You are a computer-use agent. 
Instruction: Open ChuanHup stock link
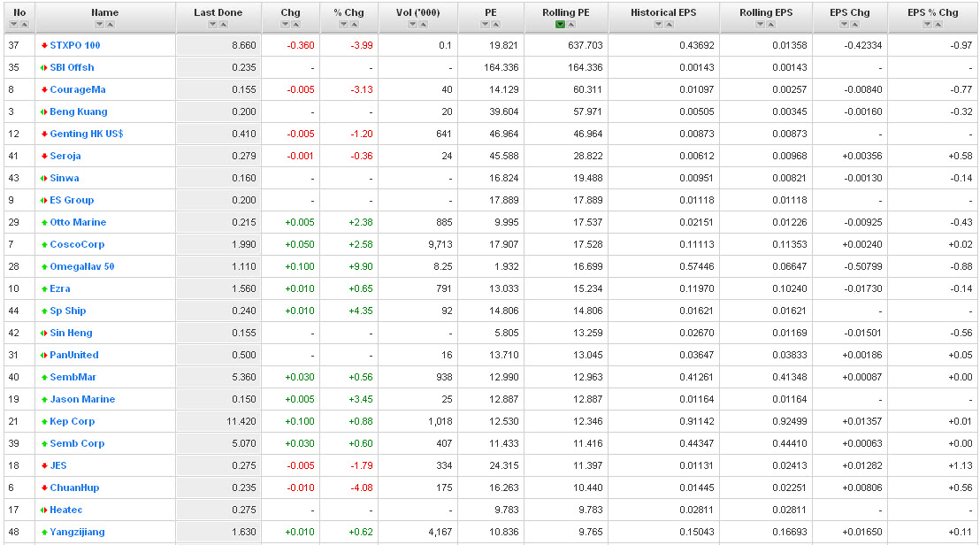coord(74,488)
